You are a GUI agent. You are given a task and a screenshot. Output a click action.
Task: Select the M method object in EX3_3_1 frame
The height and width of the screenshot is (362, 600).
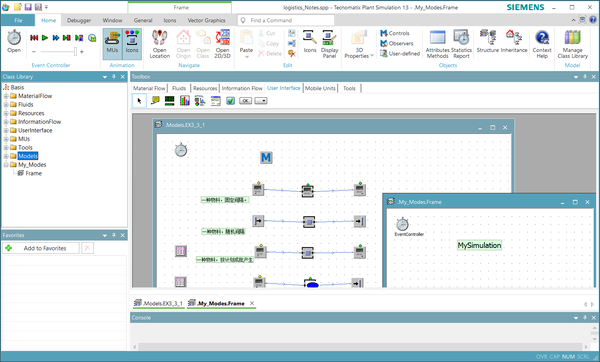coord(266,157)
